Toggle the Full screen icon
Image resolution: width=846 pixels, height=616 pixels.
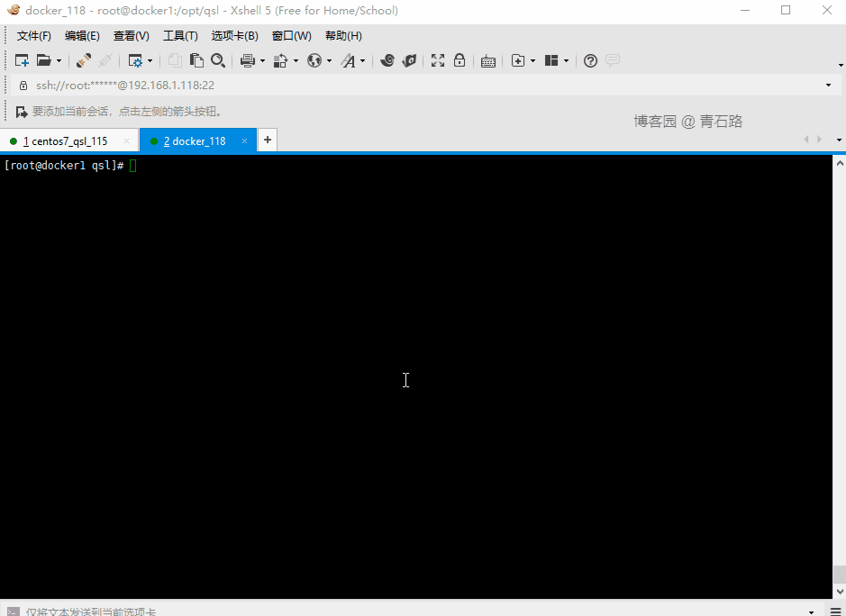point(438,60)
